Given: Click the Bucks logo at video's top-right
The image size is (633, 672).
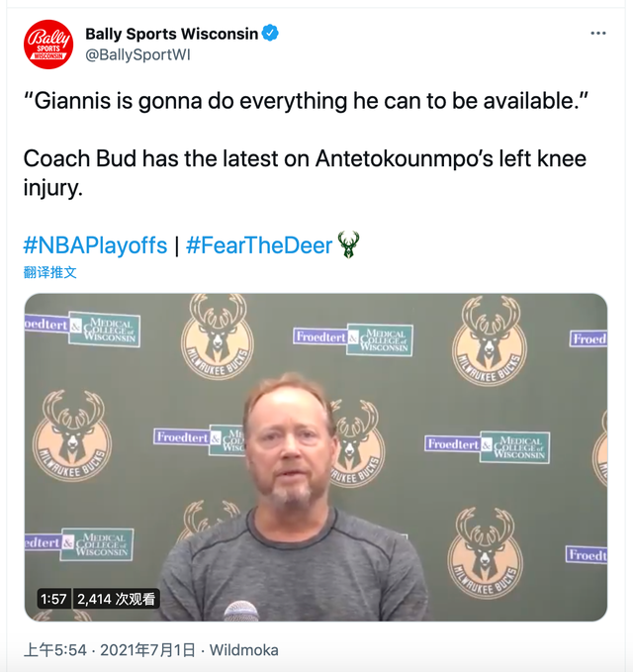Looking at the screenshot, I should (489, 341).
